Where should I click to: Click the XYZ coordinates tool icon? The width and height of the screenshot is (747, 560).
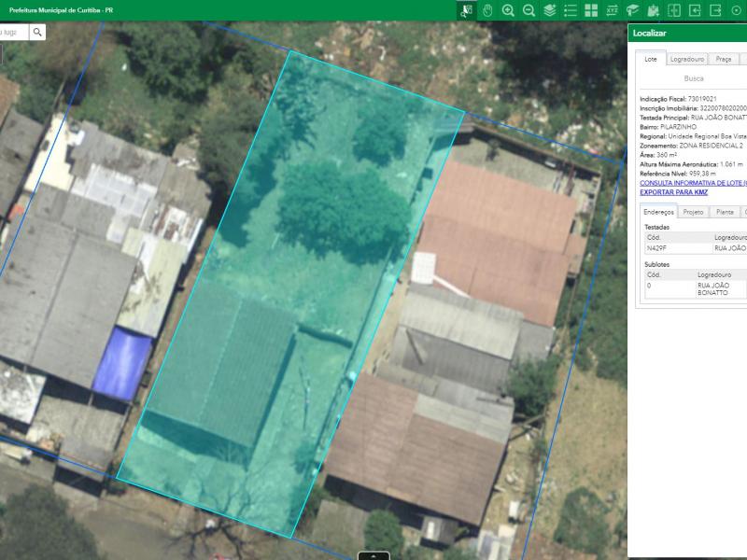click(x=612, y=10)
